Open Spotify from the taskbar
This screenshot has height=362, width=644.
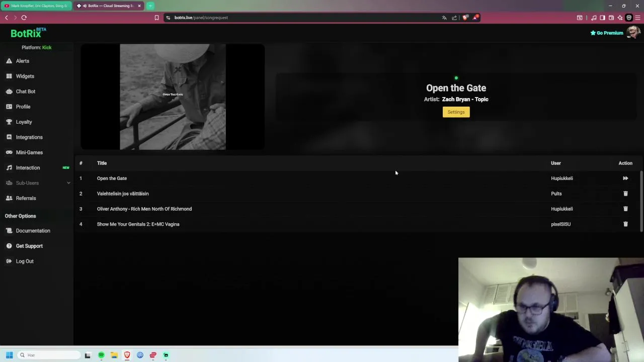click(x=101, y=355)
